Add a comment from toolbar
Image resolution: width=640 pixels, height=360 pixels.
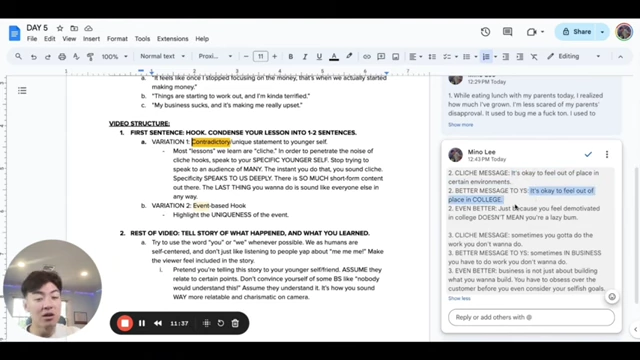pyautogui.click(x=381, y=57)
